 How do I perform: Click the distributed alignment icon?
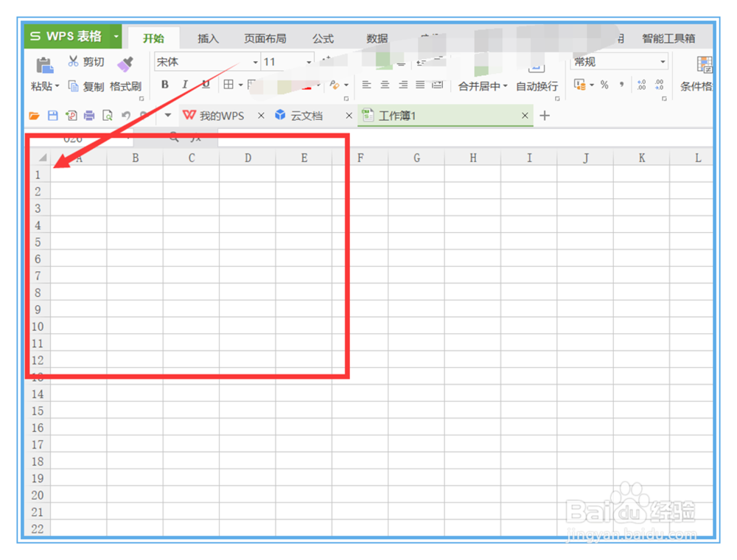click(438, 85)
